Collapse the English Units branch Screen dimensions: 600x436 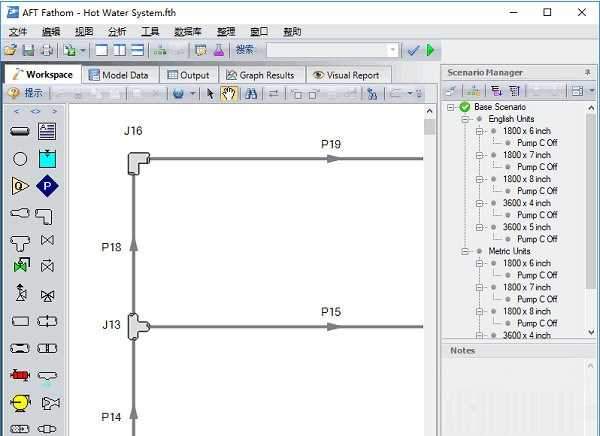coord(465,119)
